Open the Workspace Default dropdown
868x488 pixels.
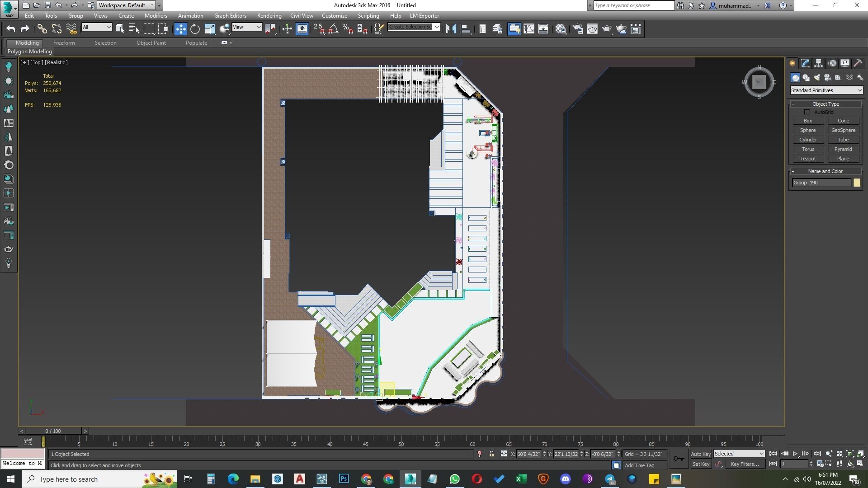tap(126, 5)
